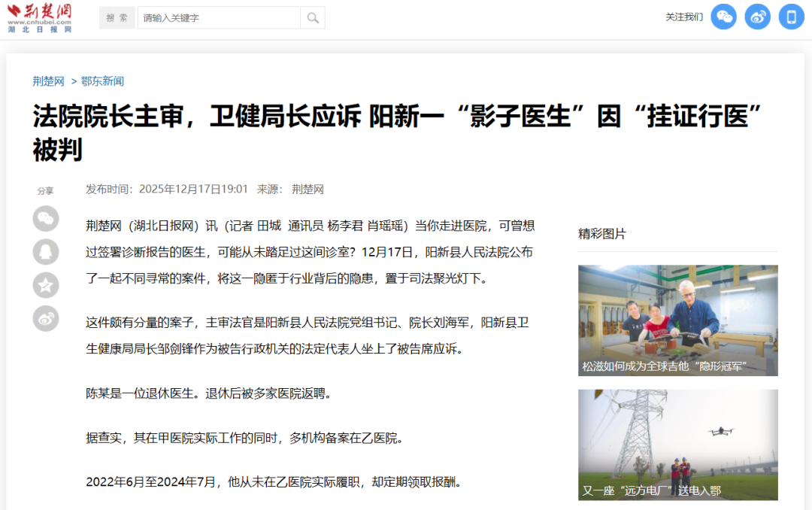Click the 分享 label

(45, 191)
